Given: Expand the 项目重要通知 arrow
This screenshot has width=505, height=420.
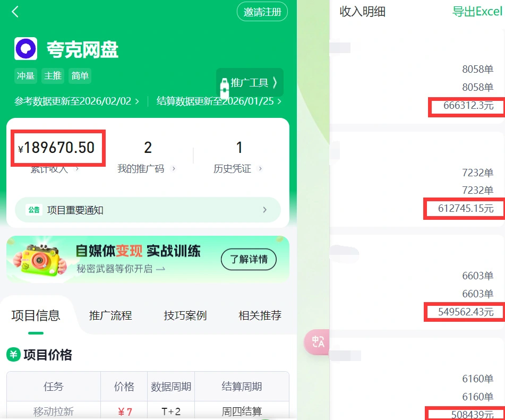Looking at the screenshot, I should [264, 210].
